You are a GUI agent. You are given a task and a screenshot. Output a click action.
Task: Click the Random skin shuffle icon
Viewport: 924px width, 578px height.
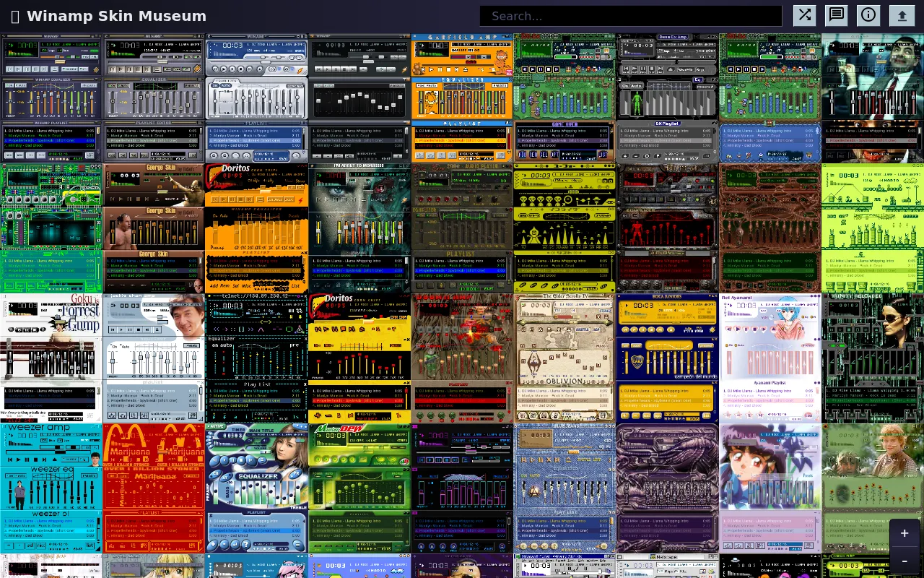pos(804,15)
